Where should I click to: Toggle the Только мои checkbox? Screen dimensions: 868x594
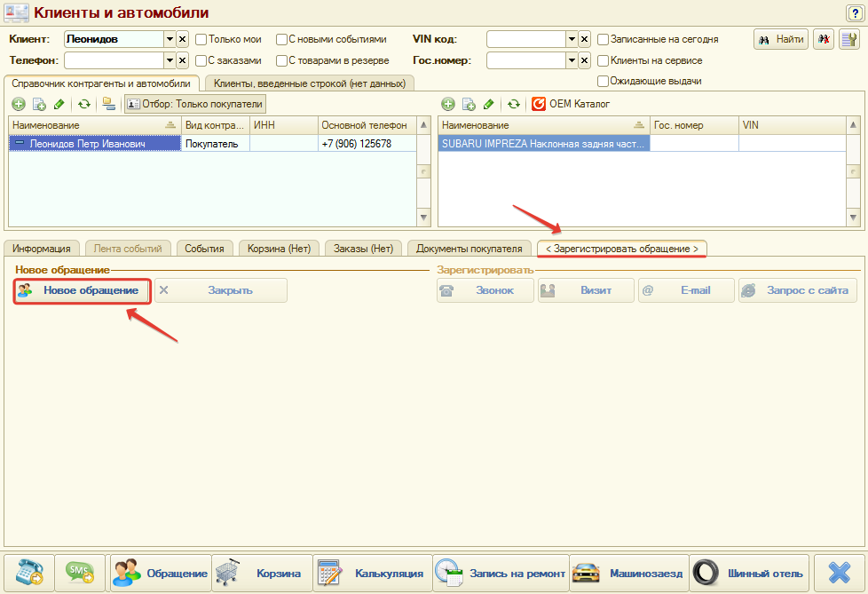click(x=201, y=39)
